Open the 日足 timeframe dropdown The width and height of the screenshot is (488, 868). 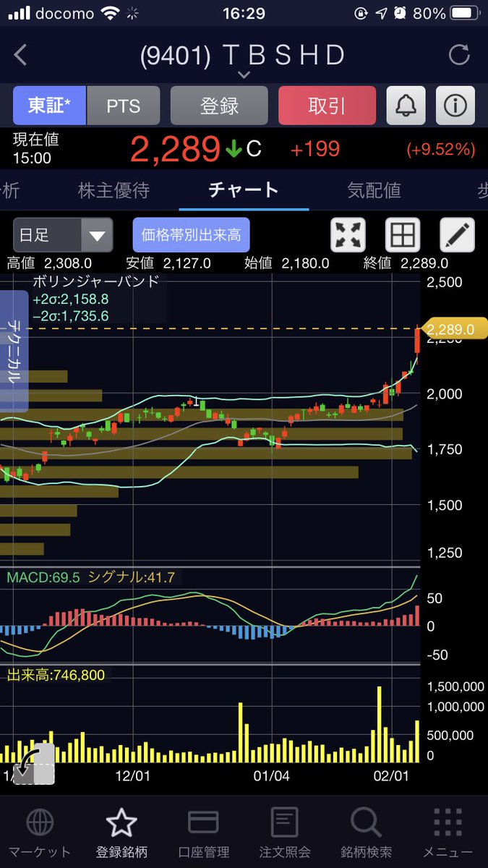(x=63, y=235)
